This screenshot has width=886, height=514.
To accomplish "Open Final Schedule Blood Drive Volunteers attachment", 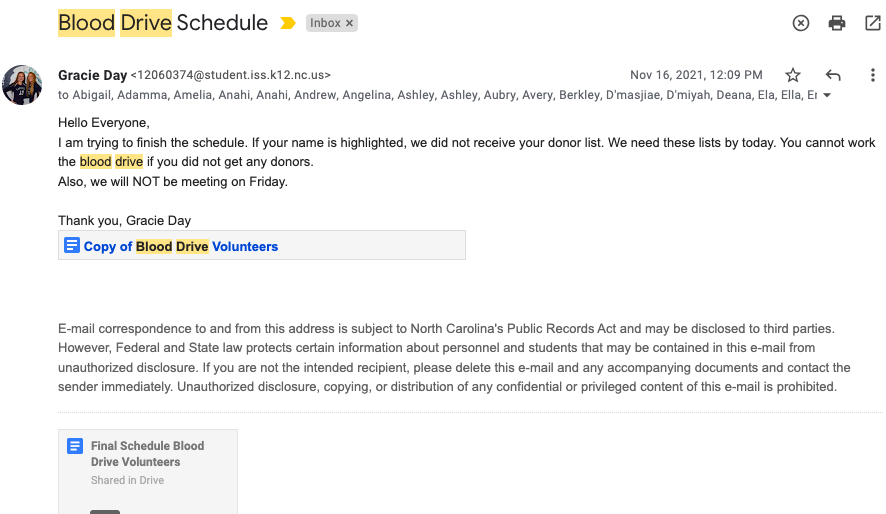I will pyautogui.click(x=147, y=454).
